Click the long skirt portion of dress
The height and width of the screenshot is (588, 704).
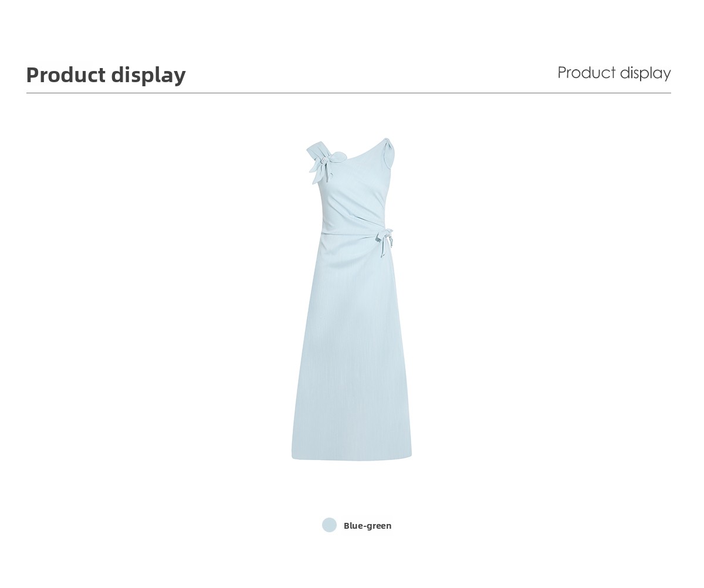(x=351, y=352)
